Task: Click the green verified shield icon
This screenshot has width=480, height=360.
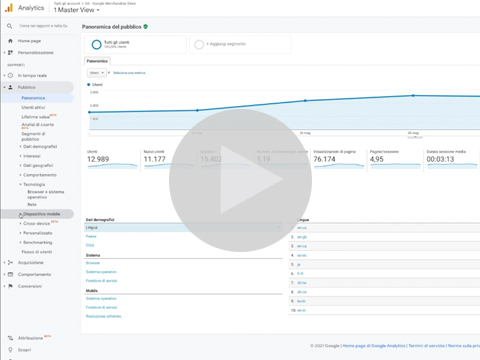Action: (x=146, y=27)
